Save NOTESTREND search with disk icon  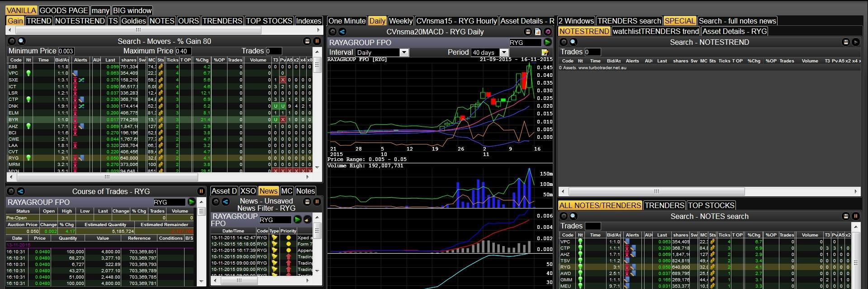846,42
